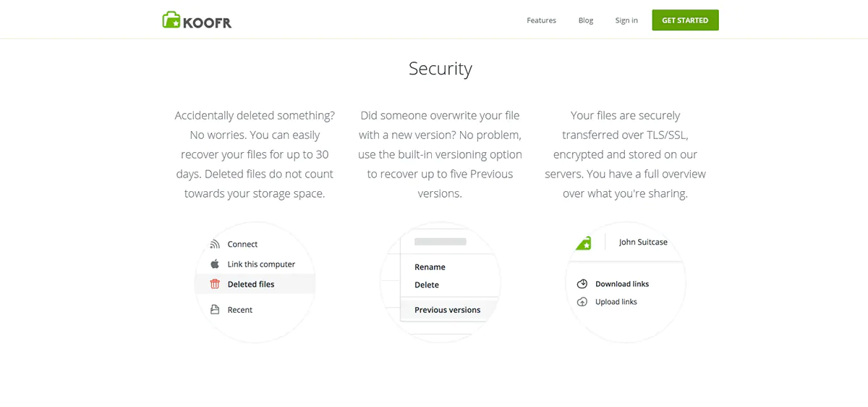Select the Deleted files label
The height and width of the screenshot is (407, 868).
tap(251, 285)
